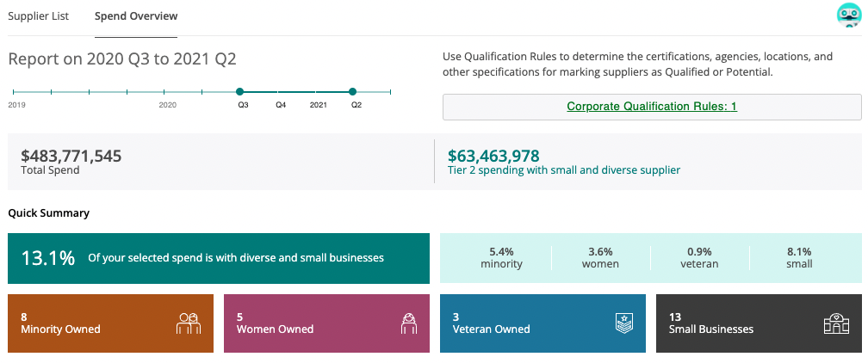Click the 8.1% small statistic

[x=799, y=257]
